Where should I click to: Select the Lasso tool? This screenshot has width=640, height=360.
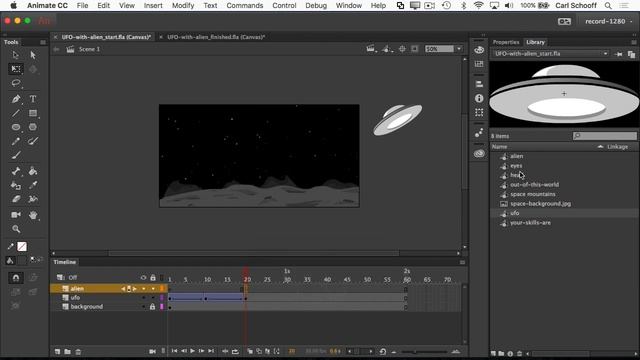[16, 83]
